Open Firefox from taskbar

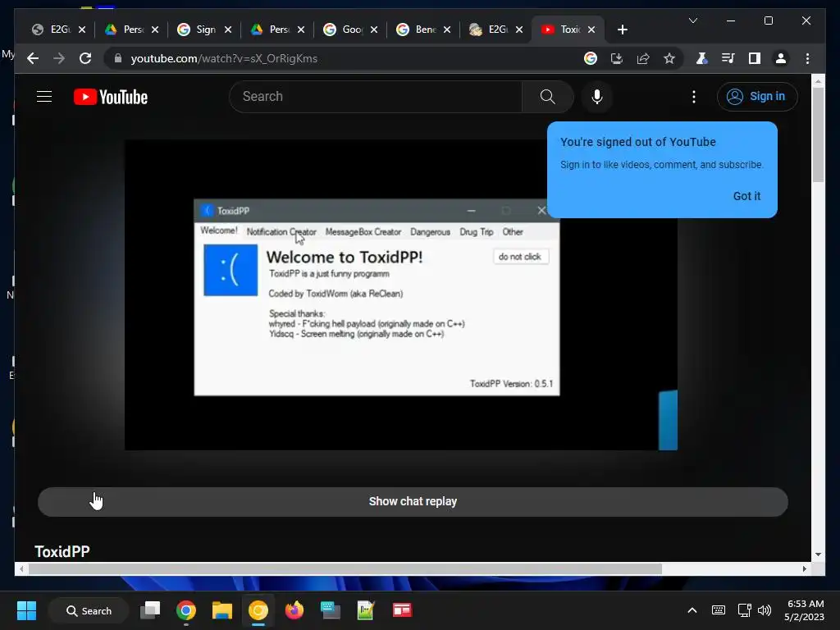pyautogui.click(x=294, y=610)
